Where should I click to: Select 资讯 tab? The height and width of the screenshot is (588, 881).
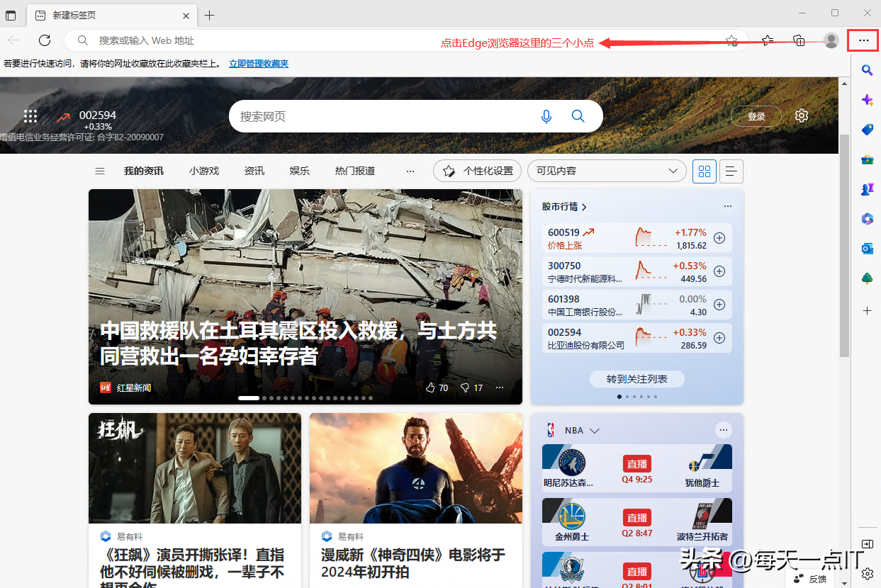(x=254, y=171)
